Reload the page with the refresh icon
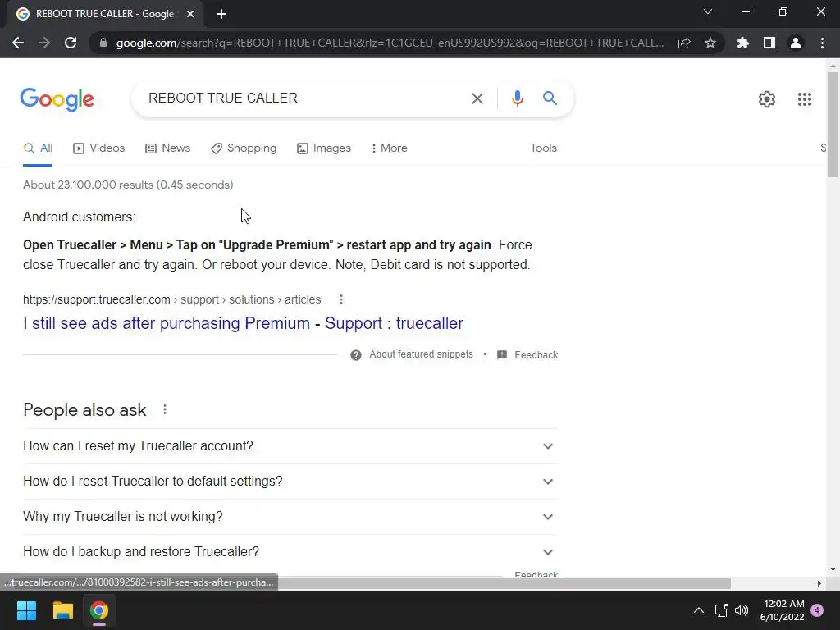This screenshot has height=630, width=840. pos(71,43)
